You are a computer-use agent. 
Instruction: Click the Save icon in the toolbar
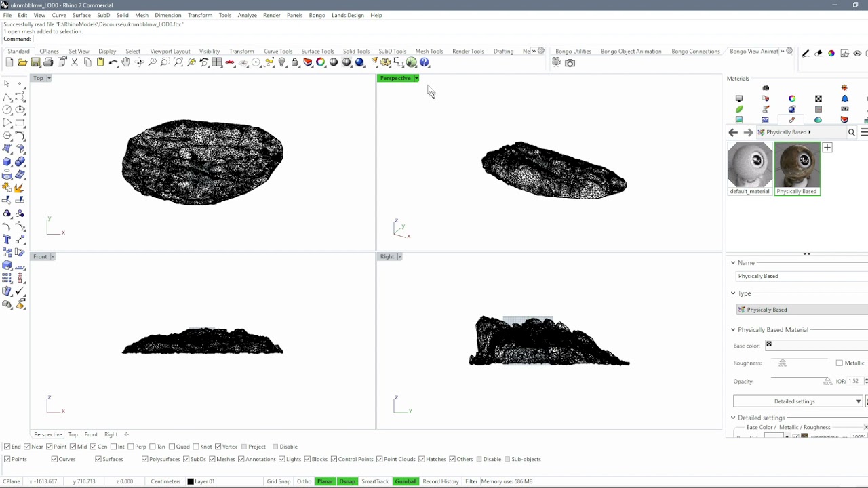click(35, 62)
